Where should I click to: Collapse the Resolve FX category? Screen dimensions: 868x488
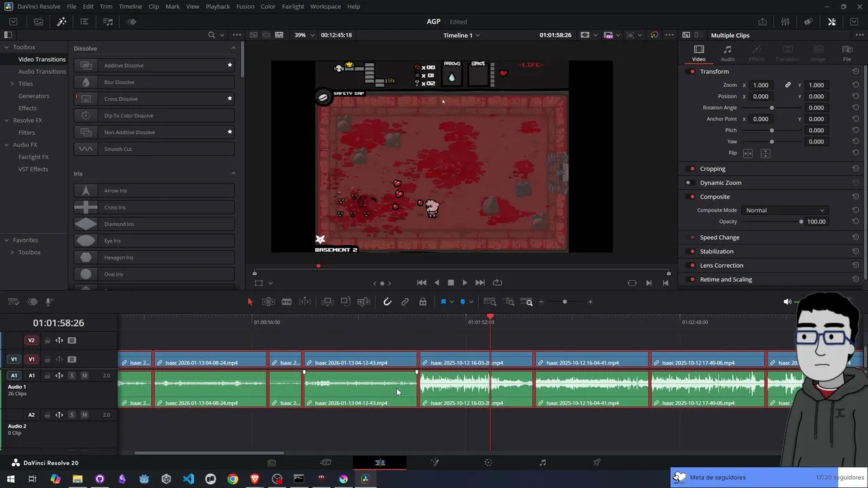point(6,120)
